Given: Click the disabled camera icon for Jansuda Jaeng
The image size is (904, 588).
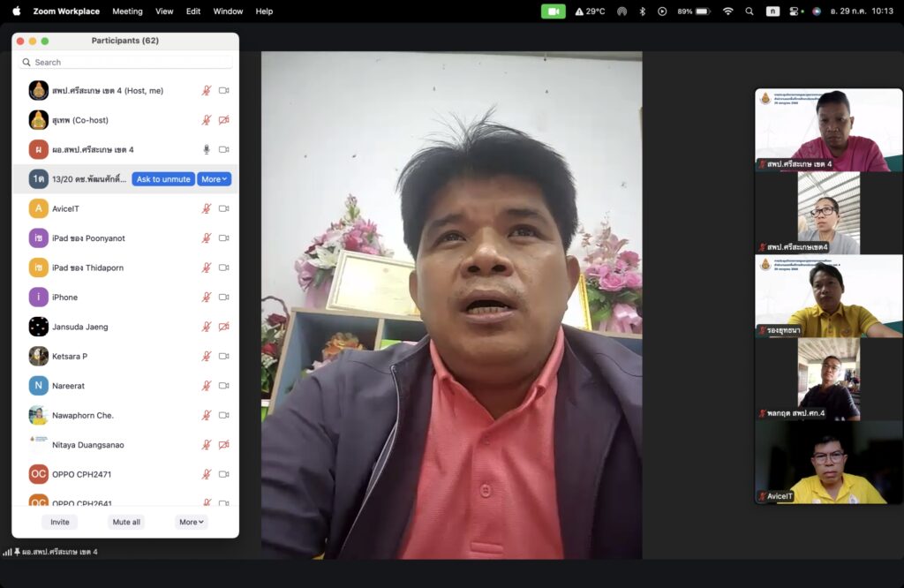Looking at the screenshot, I should [224, 327].
